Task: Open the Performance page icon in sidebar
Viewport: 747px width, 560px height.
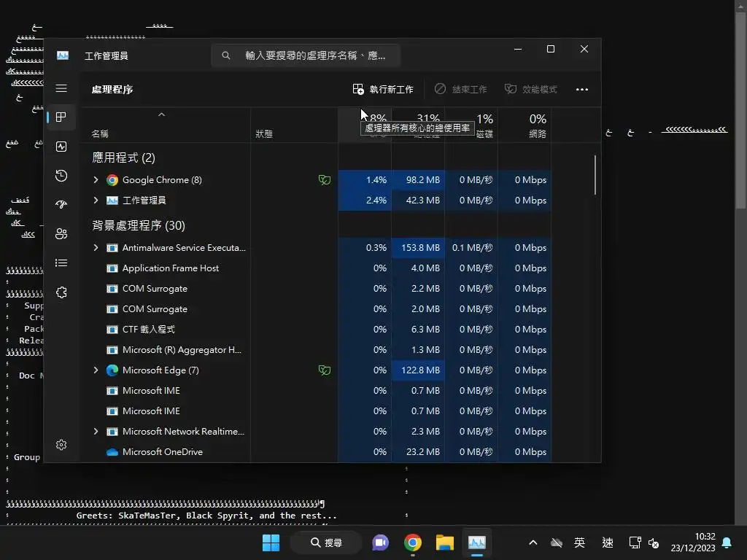Action: tap(61, 147)
